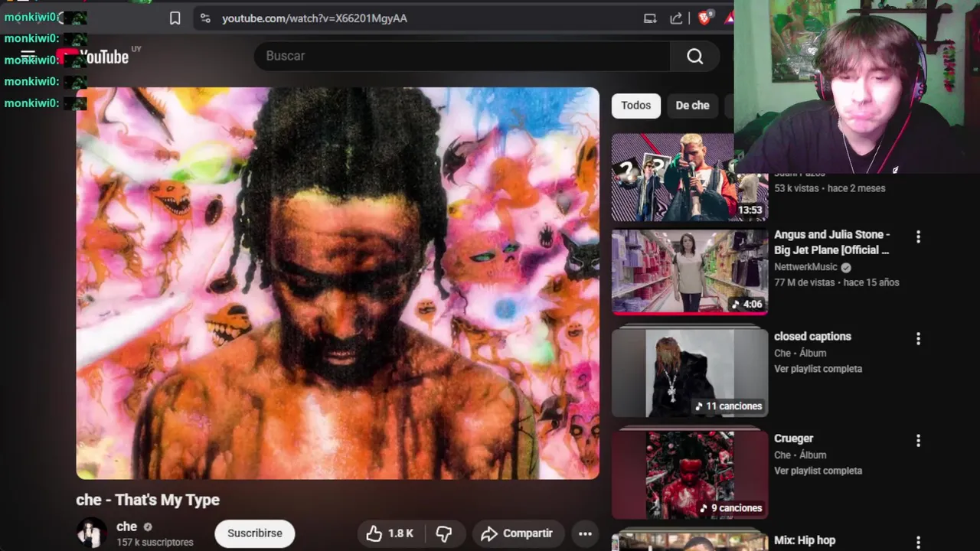Click the magnifying glass search button
This screenshot has width=980, height=551.
pos(694,56)
